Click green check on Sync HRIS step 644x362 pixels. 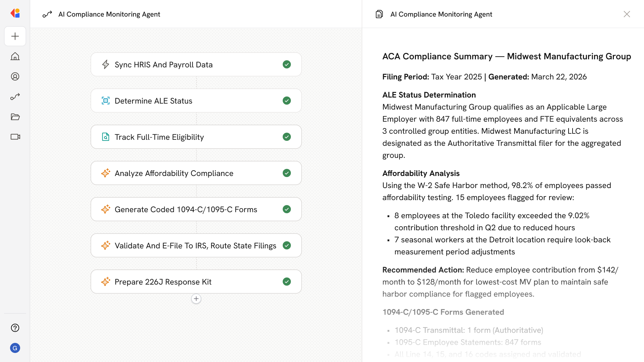286,64
